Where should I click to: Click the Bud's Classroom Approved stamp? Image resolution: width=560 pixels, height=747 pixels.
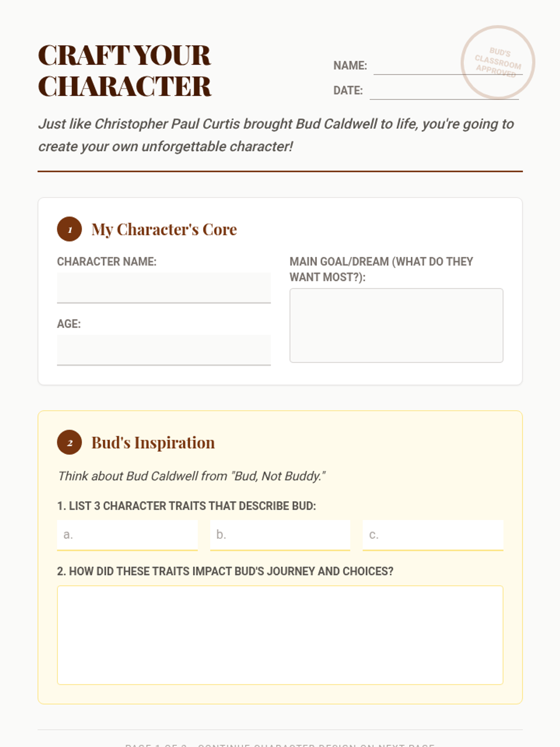[x=498, y=62]
